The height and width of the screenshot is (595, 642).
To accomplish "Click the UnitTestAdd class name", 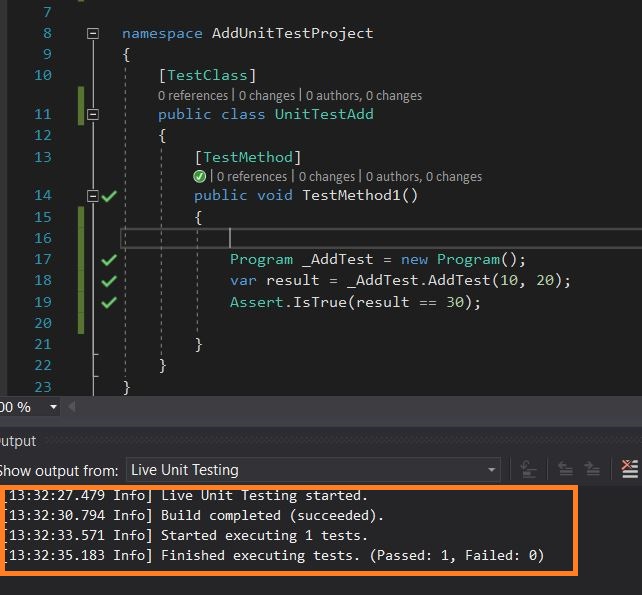I will click(324, 114).
